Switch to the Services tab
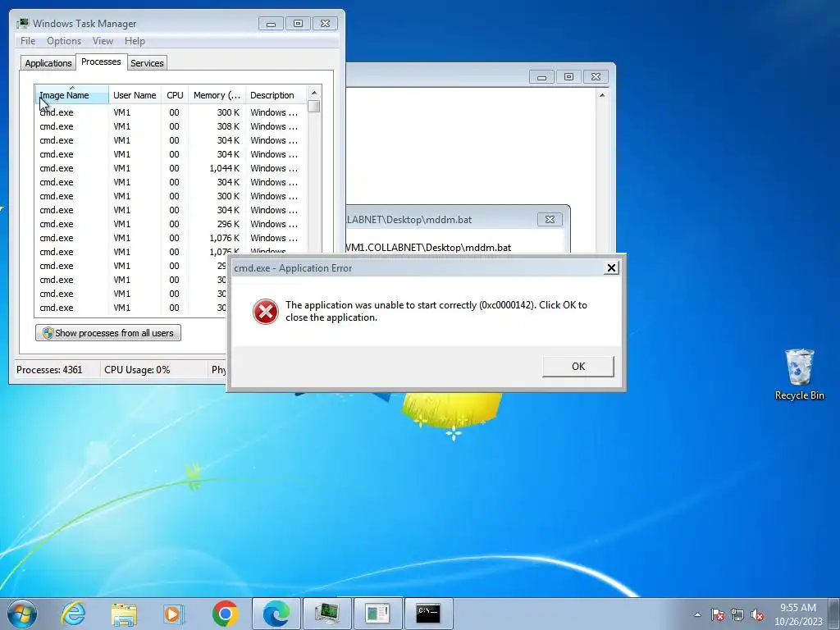Image resolution: width=840 pixels, height=630 pixels. (x=147, y=63)
